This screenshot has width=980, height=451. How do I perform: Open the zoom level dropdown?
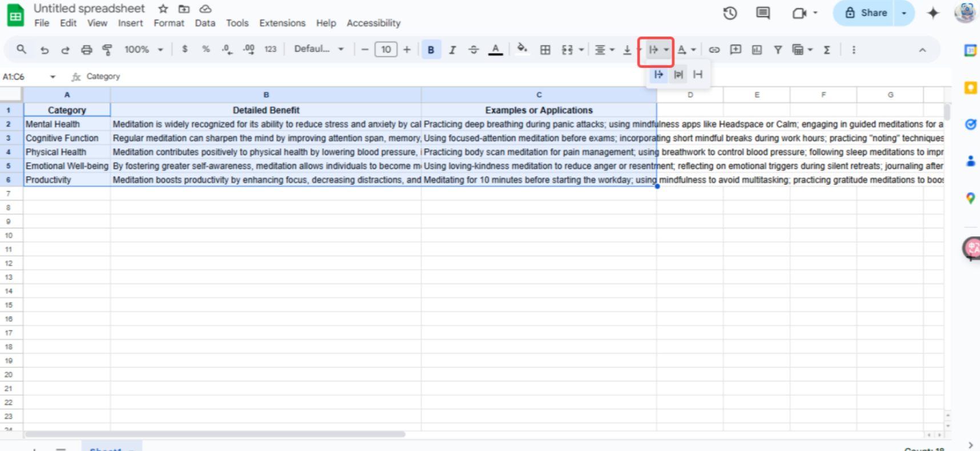click(144, 50)
